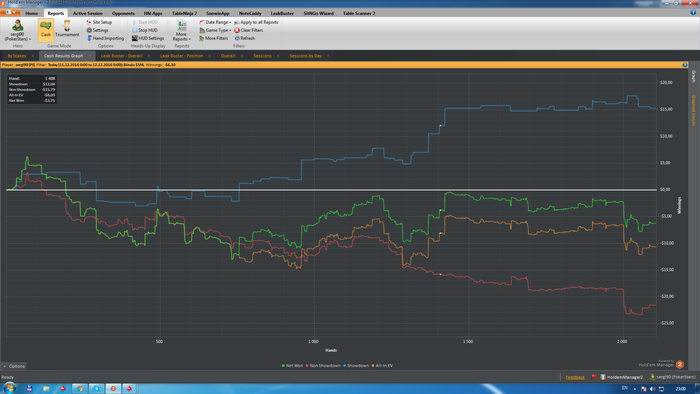Click the Hand 1 408 stats box
The height and width of the screenshot is (394, 700).
[x=32, y=89]
